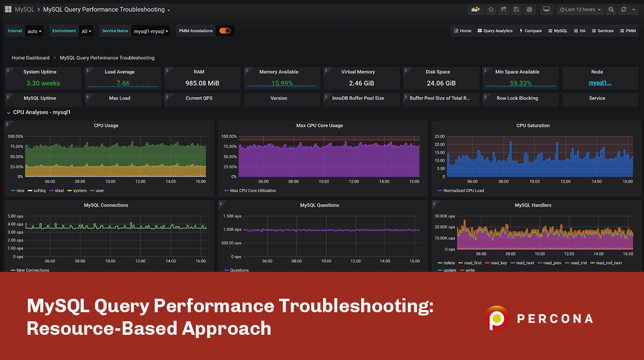Show info icon on MySQL Uptime panel
Screen dimensions: 644x360
pos(7,96)
